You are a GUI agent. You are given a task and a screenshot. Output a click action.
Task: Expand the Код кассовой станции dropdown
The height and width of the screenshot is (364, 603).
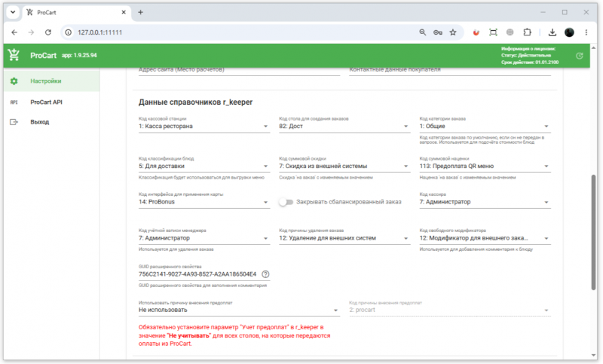point(204,126)
